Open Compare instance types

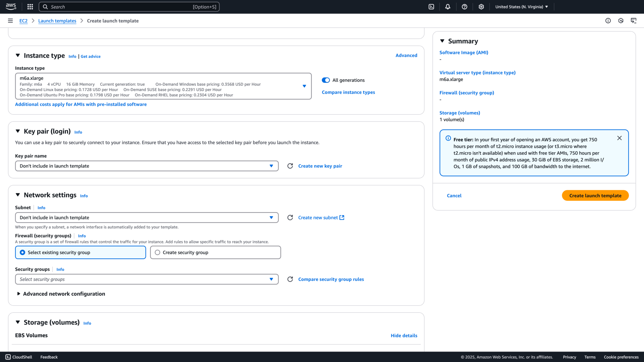click(x=348, y=92)
